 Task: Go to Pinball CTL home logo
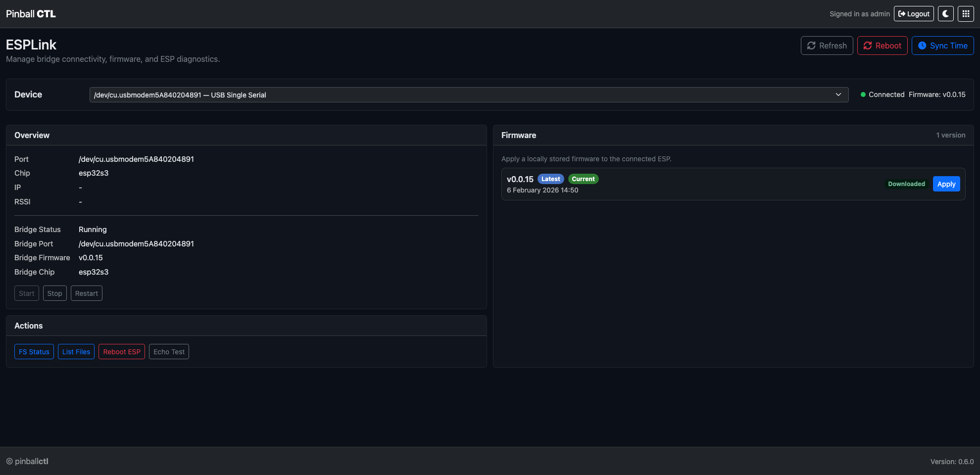tap(31, 14)
